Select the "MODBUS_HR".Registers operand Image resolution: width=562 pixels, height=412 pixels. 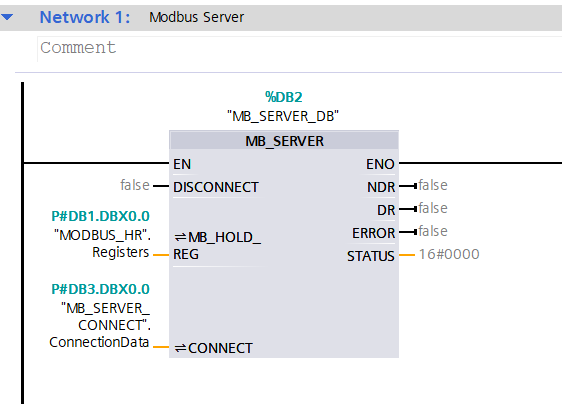103,244
